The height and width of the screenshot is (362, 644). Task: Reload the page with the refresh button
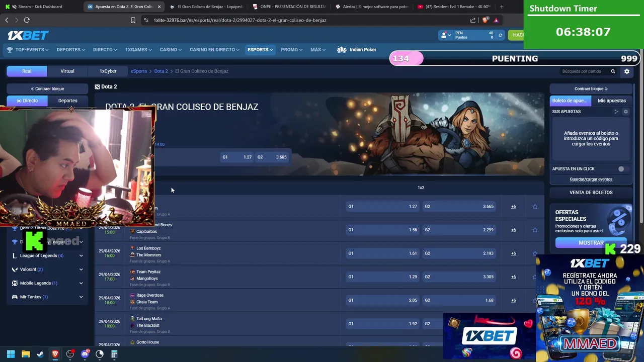click(x=27, y=20)
